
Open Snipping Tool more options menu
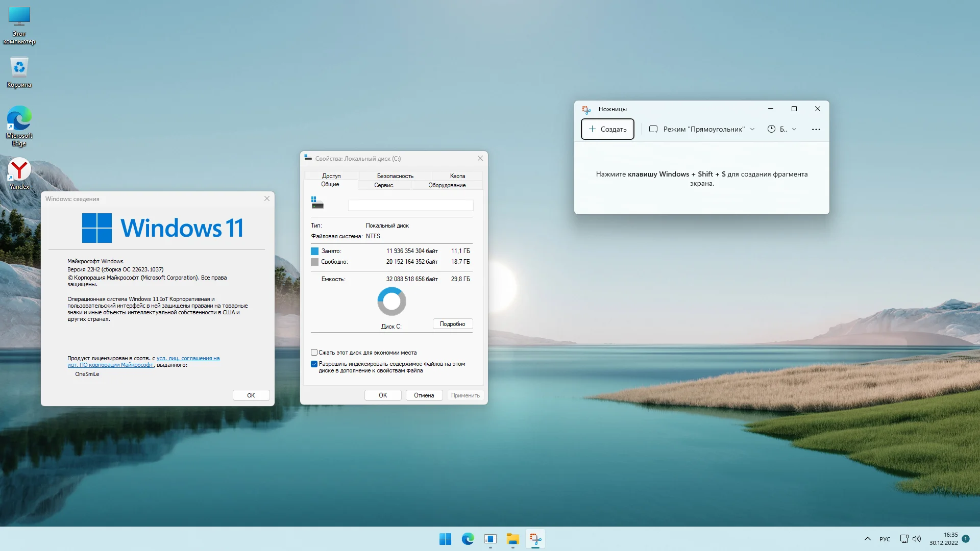tap(816, 130)
